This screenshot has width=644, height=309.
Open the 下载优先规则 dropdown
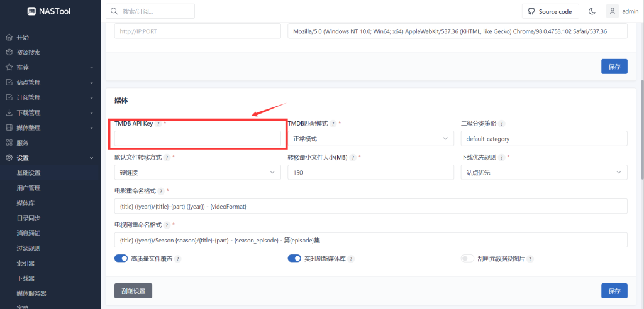point(544,172)
